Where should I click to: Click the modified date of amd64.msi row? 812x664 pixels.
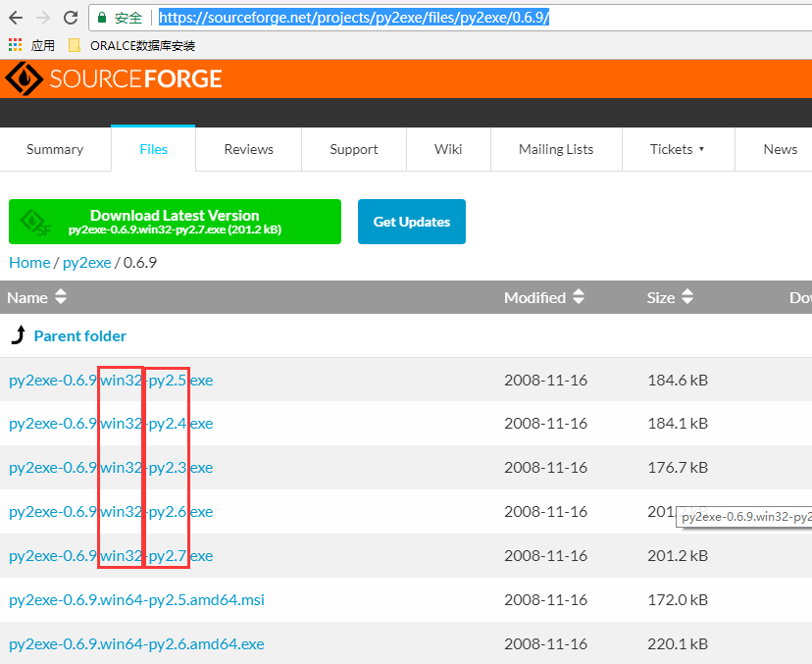click(x=546, y=600)
